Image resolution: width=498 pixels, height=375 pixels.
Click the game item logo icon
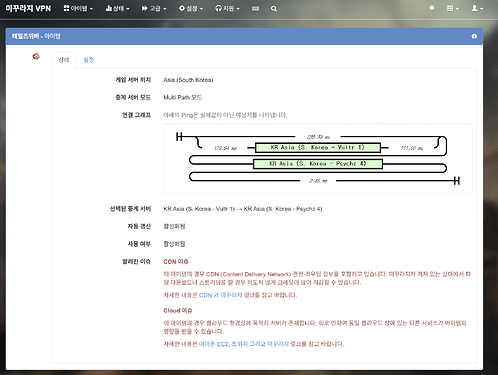click(36, 56)
